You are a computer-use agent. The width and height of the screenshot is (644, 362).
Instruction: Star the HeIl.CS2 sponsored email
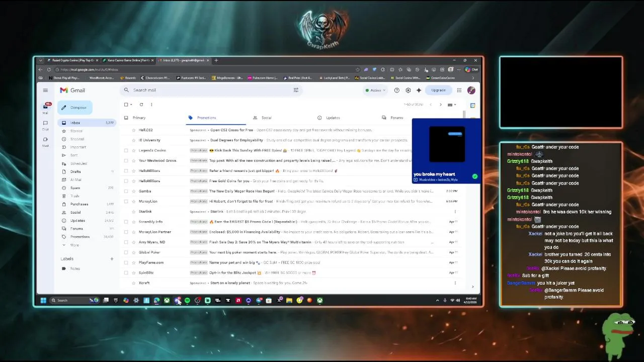(134, 130)
